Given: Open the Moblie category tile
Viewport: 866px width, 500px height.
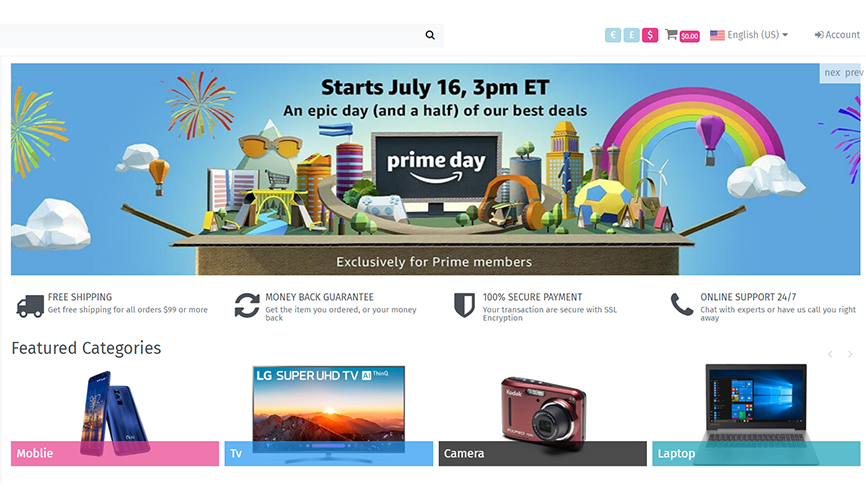Looking at the screenshot, I should 115,453.
